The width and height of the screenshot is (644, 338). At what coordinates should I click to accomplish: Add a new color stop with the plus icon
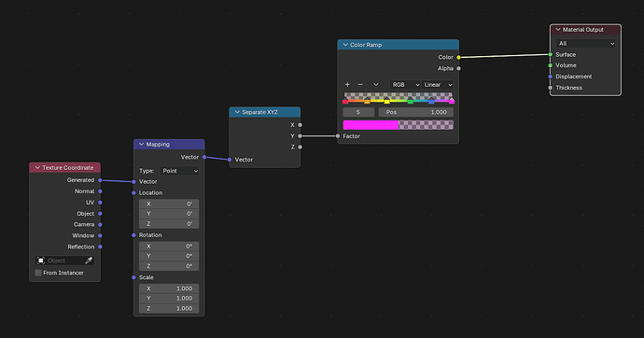coord(347,85)
